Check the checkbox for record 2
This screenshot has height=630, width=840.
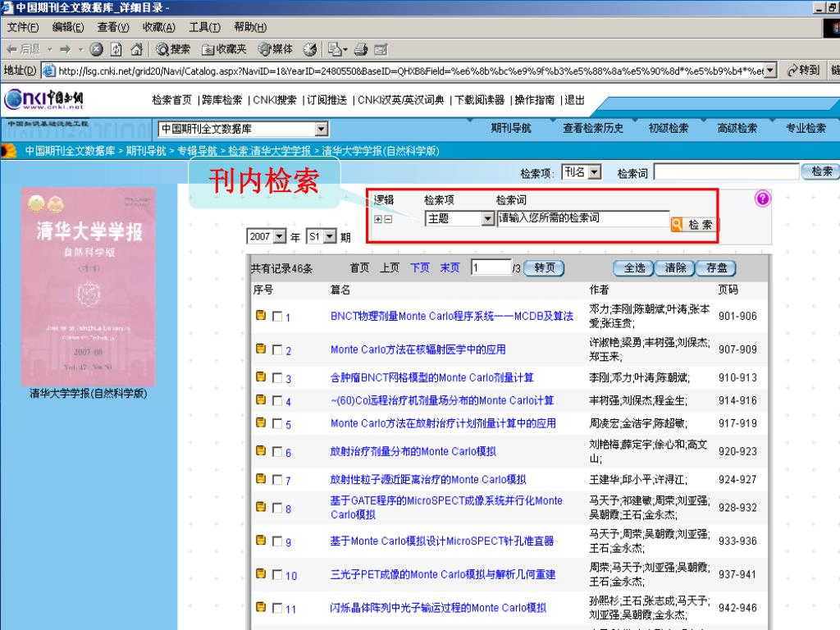point(277,349)
